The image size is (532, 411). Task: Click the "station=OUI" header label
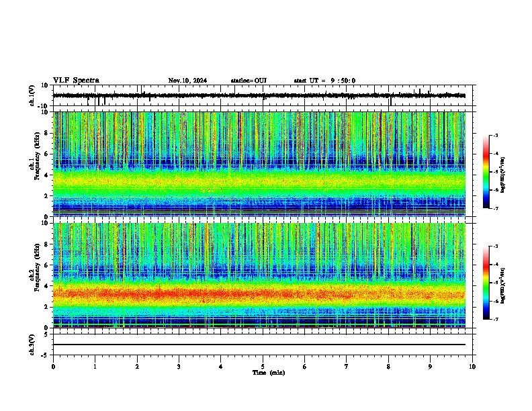tap(249, 81)
